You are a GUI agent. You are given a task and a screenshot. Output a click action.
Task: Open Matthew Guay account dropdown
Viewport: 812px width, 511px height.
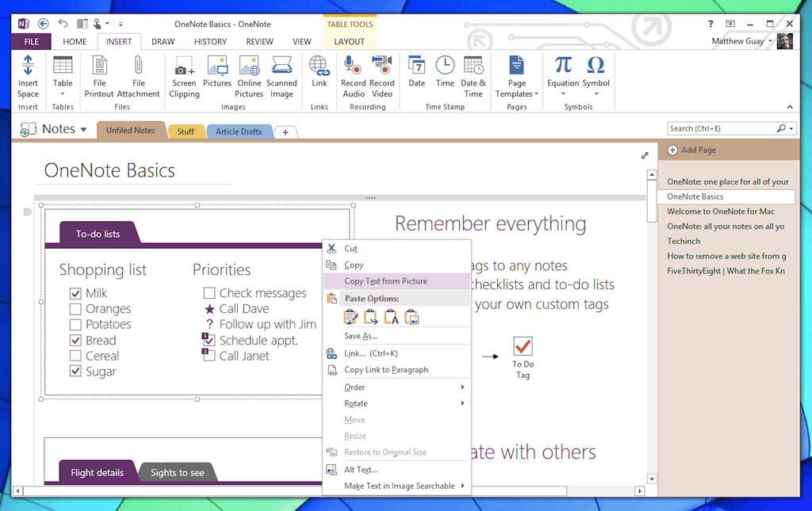pyautogui.click(x=770, y=41)
